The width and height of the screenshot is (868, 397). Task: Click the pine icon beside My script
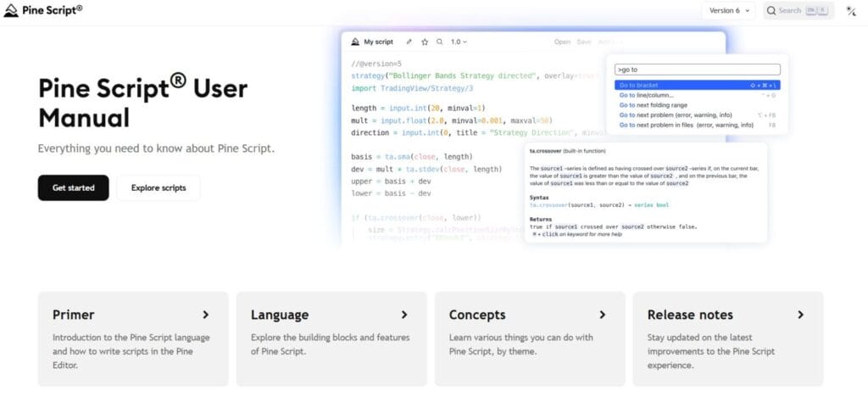[354, 42]
